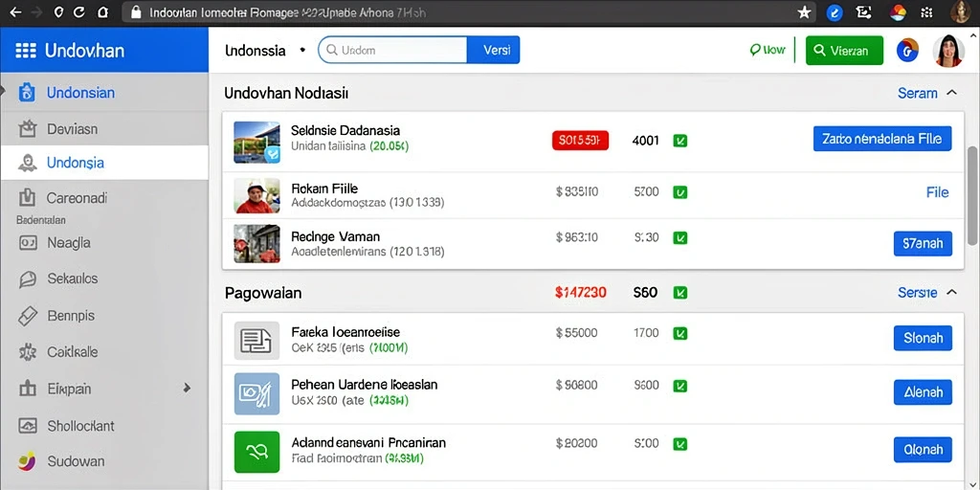
Task: Click the blue circular extension icon in browser toolbar
Action: click(x=835, y=12)
